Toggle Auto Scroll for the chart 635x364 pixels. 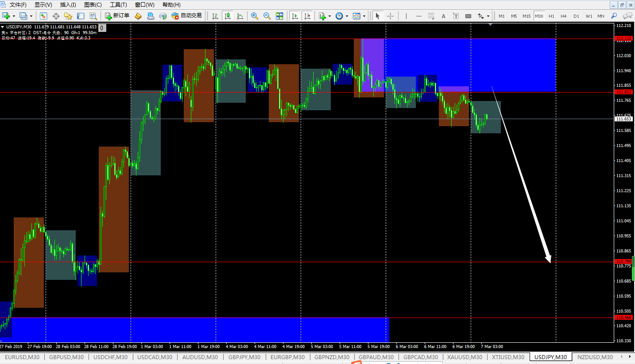point(294,16)
